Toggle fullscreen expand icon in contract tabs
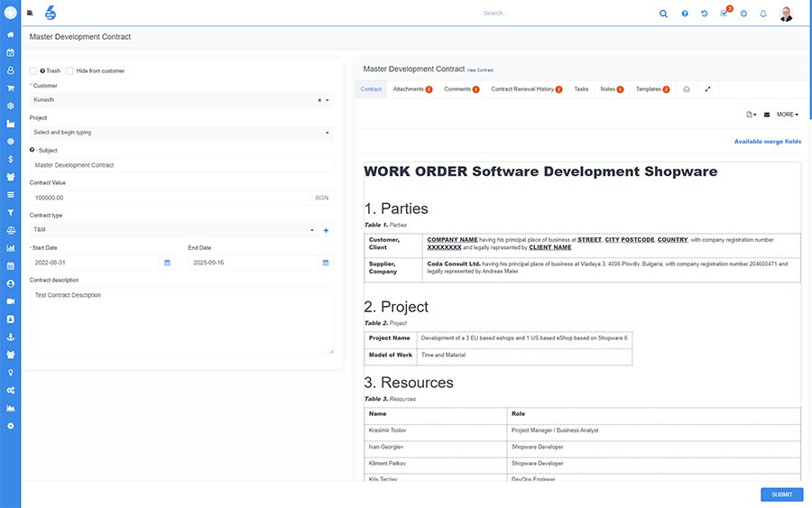The image size is (812, 508). coord(707,89)
